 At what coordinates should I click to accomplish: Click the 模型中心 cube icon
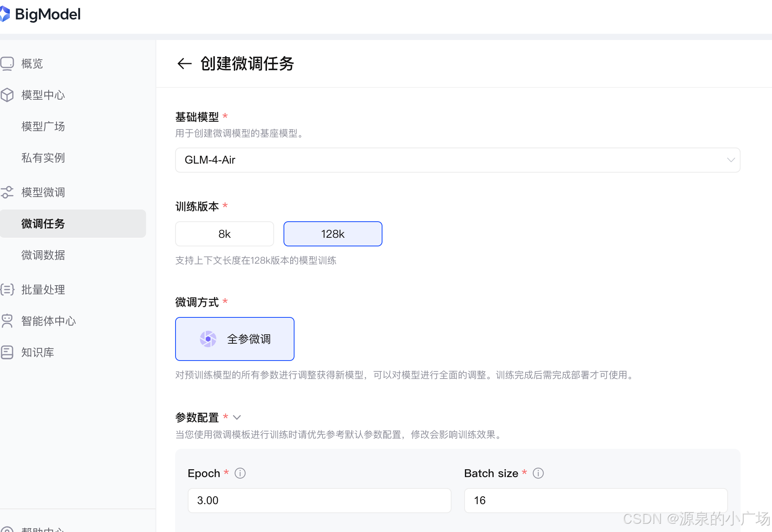pos(7,95)
